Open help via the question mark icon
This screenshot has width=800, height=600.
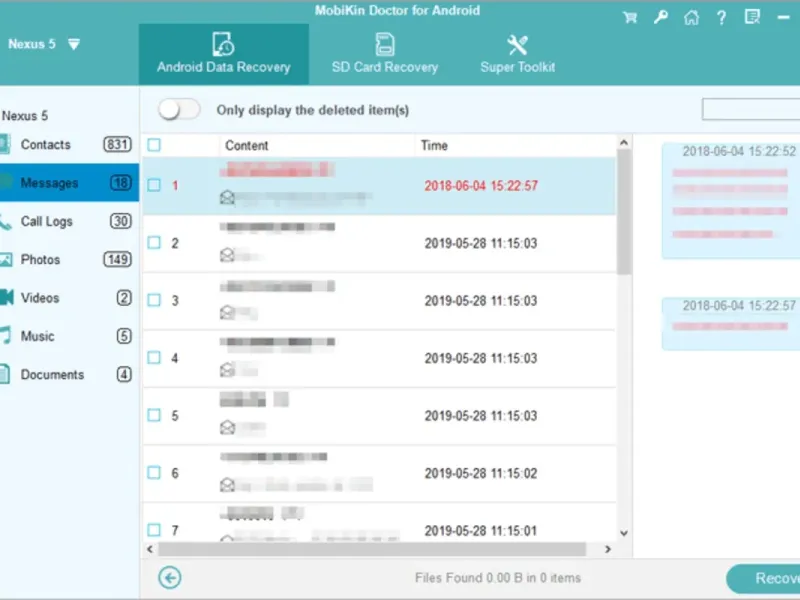tap(721, 18)
